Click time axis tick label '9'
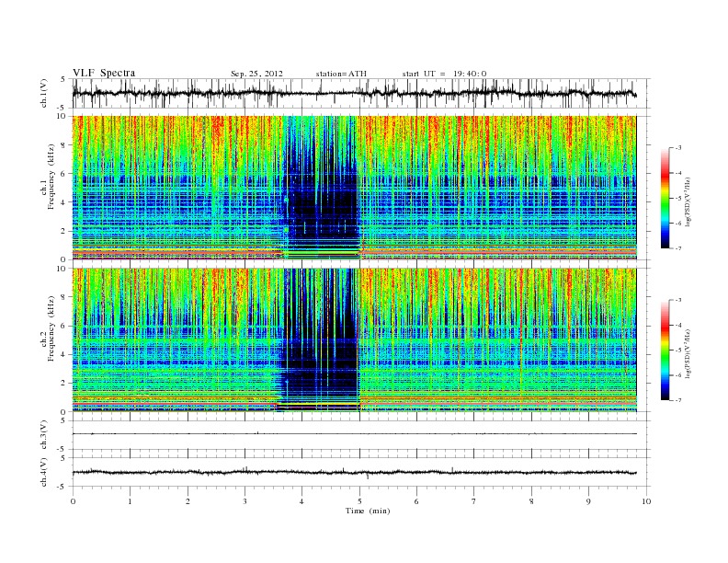 click(588, 501)
